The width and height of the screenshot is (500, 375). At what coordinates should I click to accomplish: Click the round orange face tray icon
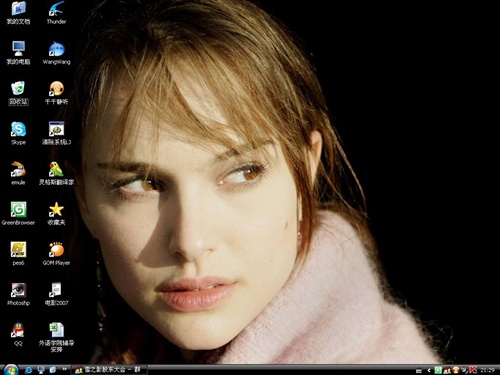click(x=456, y=370)
